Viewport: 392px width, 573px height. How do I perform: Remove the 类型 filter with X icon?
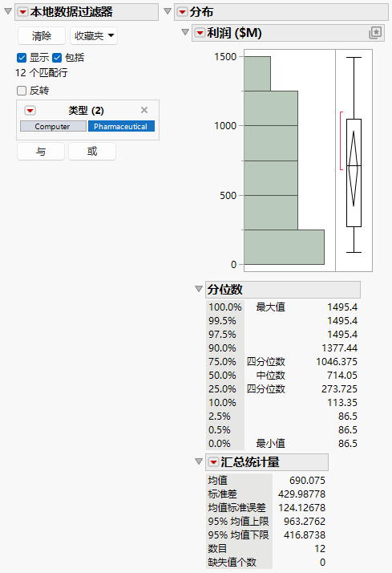coord(144,110)
